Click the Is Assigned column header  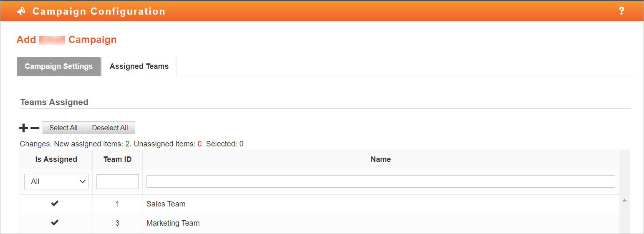tap(56, 159)
